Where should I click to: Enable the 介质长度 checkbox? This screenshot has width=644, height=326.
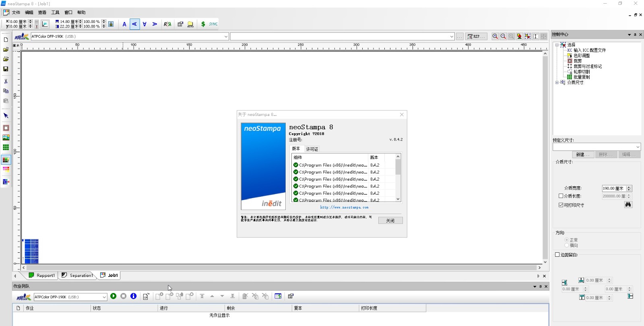pos(561,196)
